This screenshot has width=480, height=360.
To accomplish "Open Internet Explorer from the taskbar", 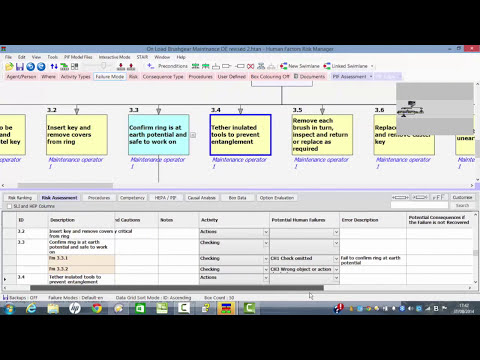I will (x=31, y=308).
